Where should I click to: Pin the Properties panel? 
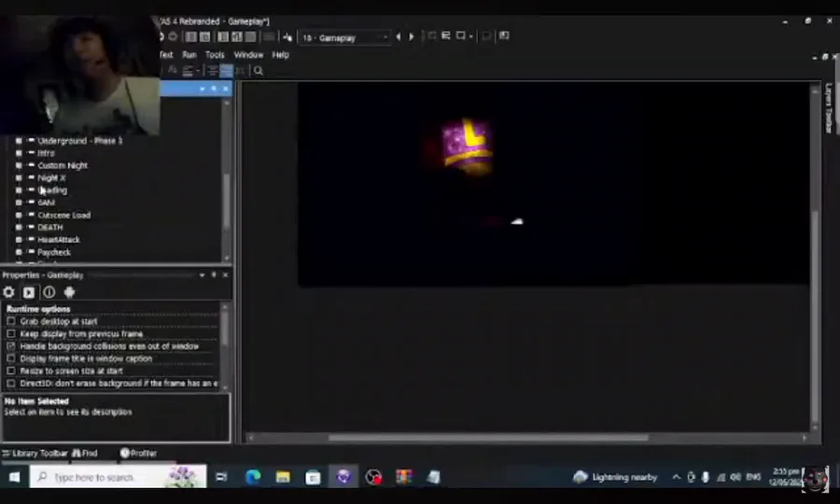(x=214, y=274)
